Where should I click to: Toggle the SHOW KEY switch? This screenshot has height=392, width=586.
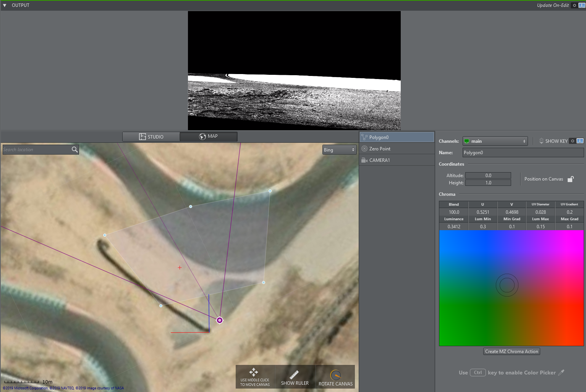tap(576, 141)
